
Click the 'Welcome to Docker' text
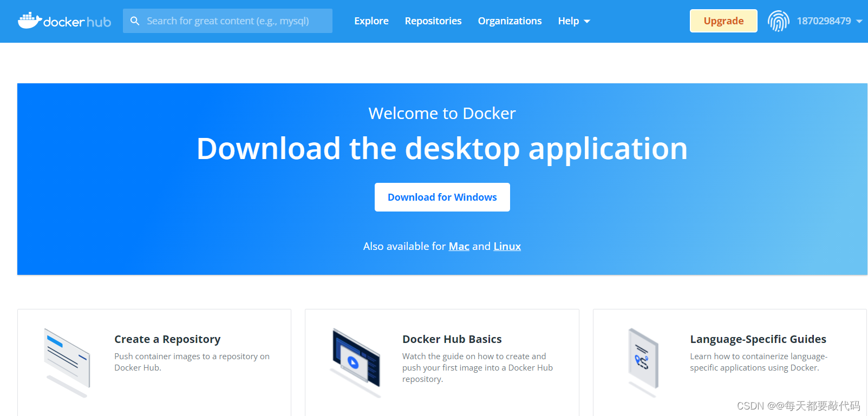(442, 113)
